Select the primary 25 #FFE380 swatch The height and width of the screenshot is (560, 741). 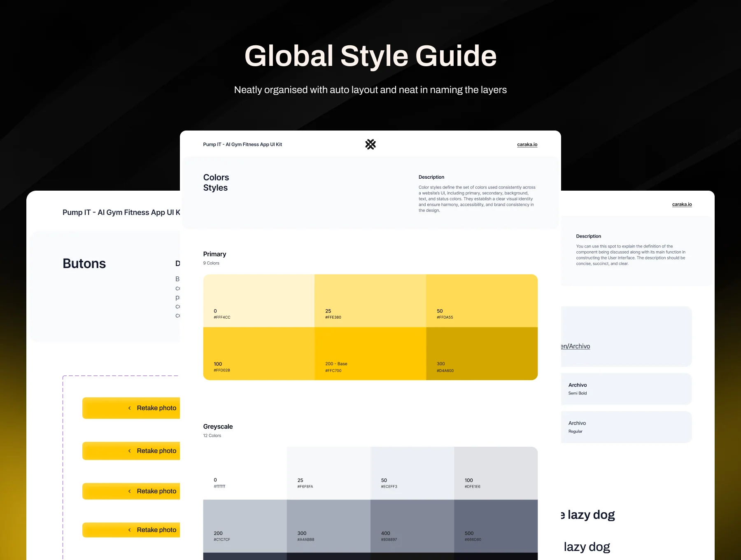370,301
